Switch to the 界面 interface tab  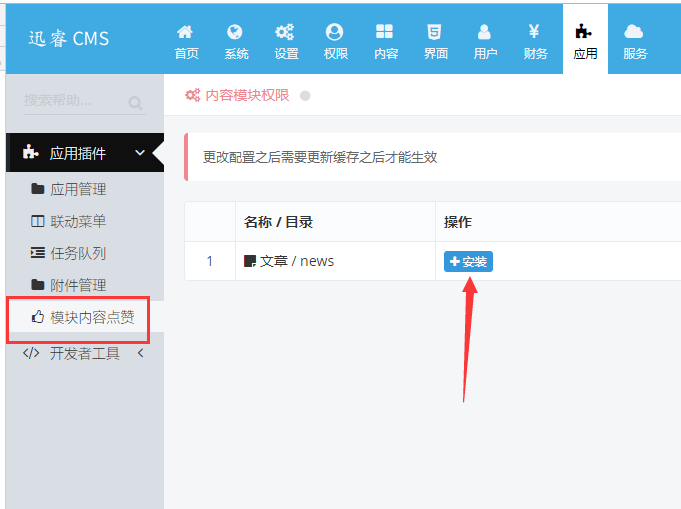(x=435, y=42)
